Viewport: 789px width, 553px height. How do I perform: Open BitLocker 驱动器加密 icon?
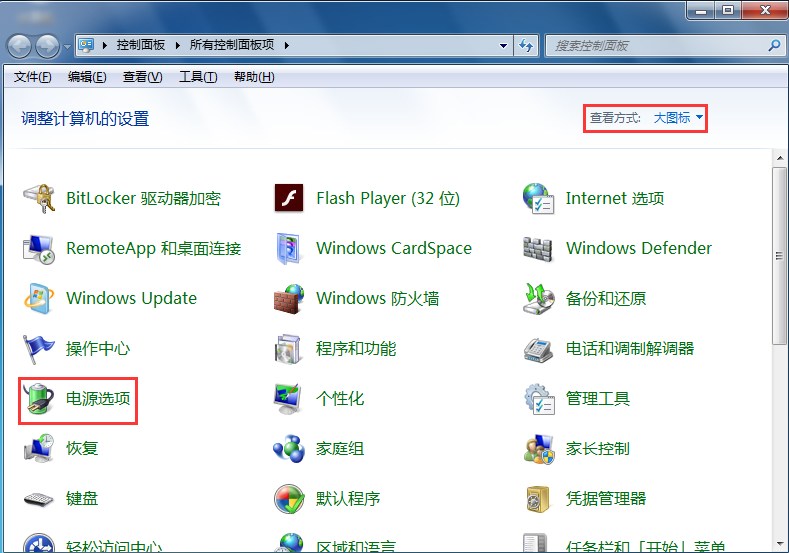(39, 199)
